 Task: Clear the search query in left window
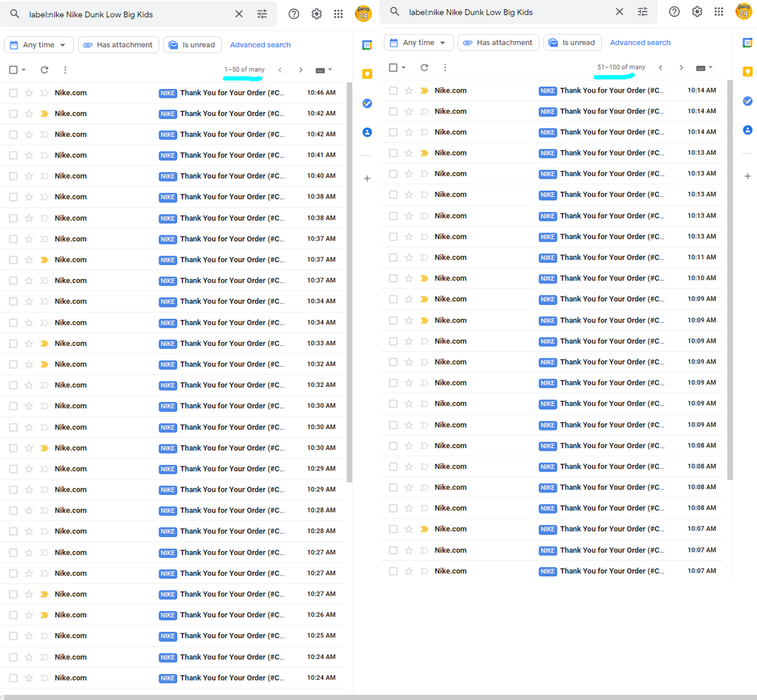coord(239,14)
